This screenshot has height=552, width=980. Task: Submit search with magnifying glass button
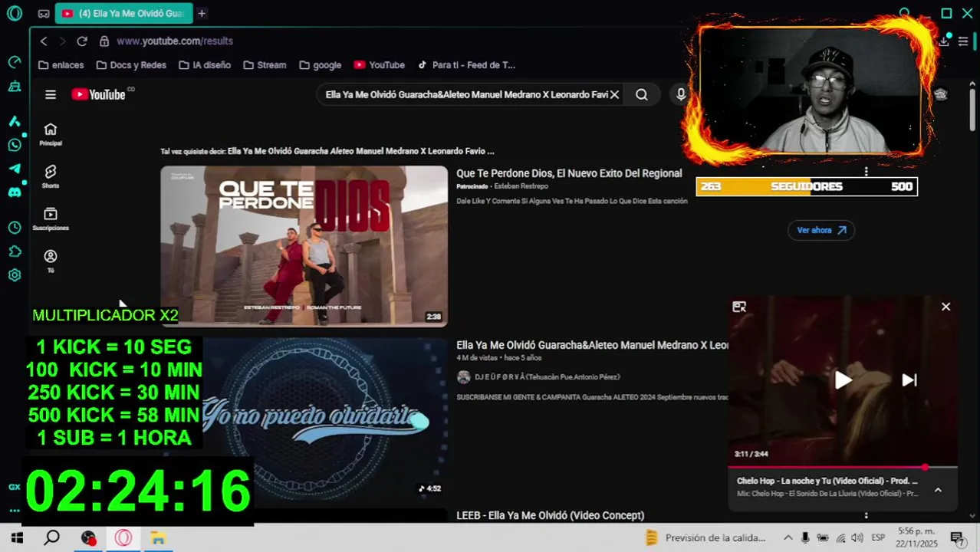click(642, 94)
